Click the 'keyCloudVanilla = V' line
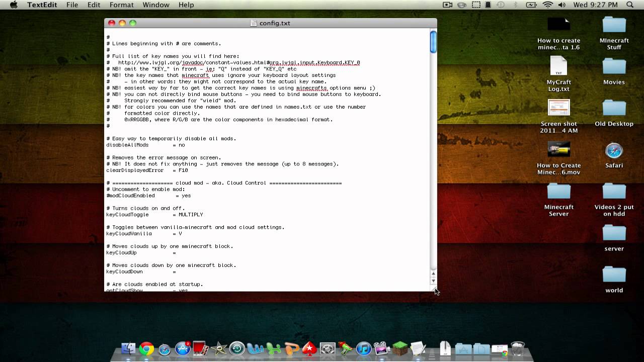Screen dimensions: 644x362 (x=144, y=234)
